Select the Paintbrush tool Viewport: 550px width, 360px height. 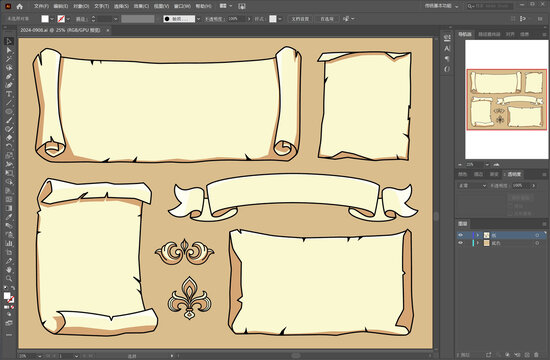click(x=9, y=120)
